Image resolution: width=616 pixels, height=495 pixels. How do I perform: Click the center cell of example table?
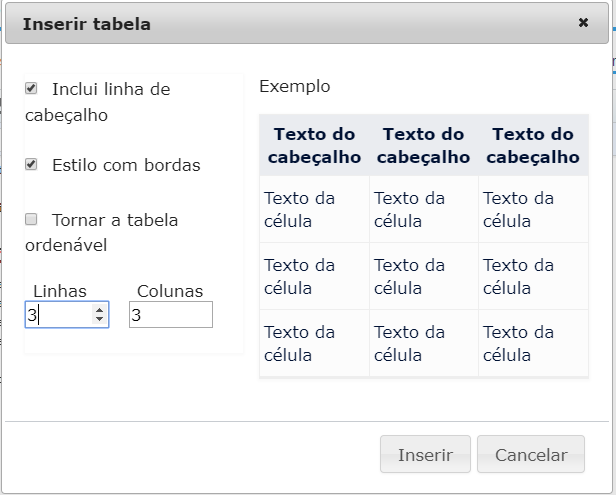click(424, 276)
